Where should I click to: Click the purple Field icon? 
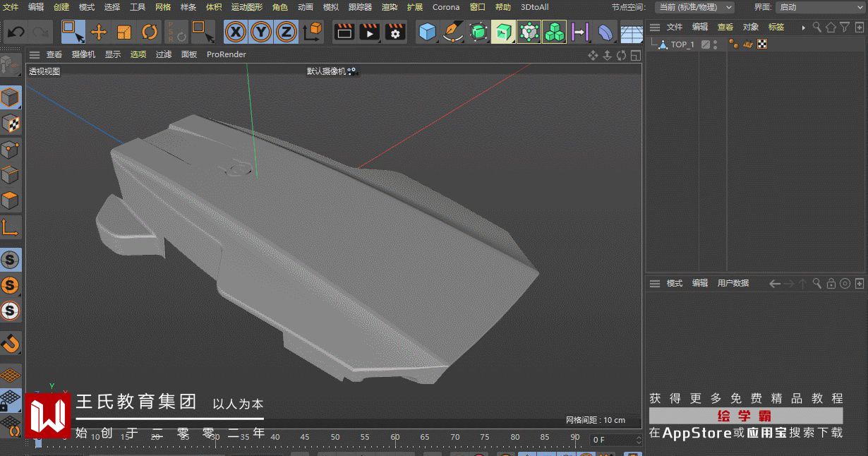[x=579, y=32]
